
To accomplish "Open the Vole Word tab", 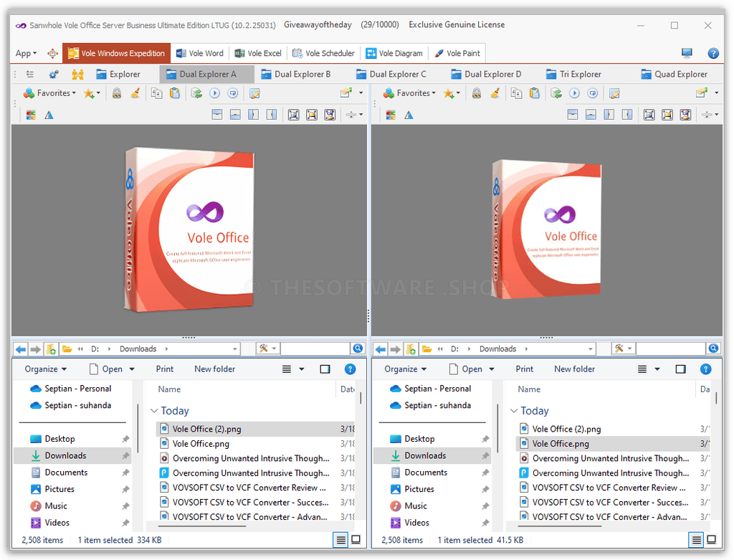I will (200, 53).
